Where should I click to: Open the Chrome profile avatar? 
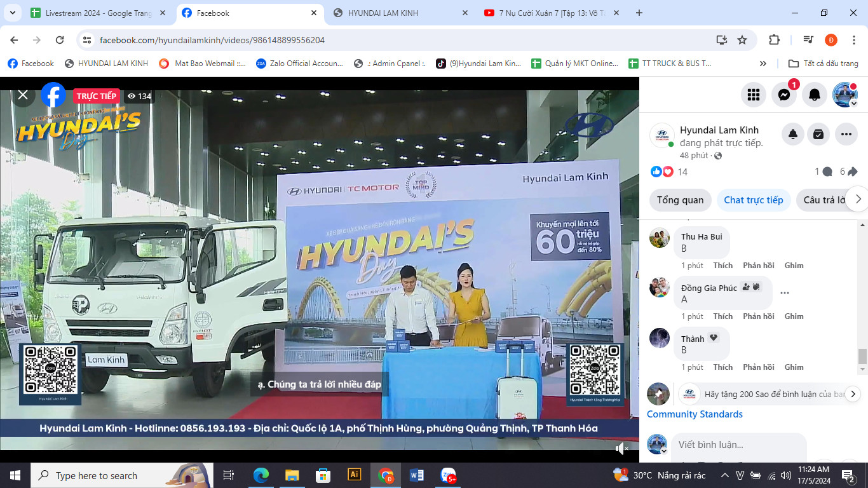tap(831, 40)
